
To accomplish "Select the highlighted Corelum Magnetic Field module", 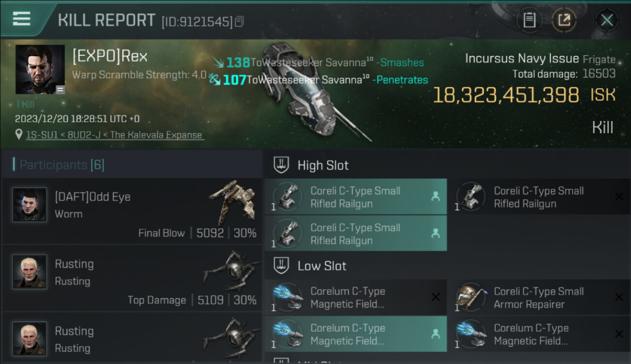I will pos(356,334).
